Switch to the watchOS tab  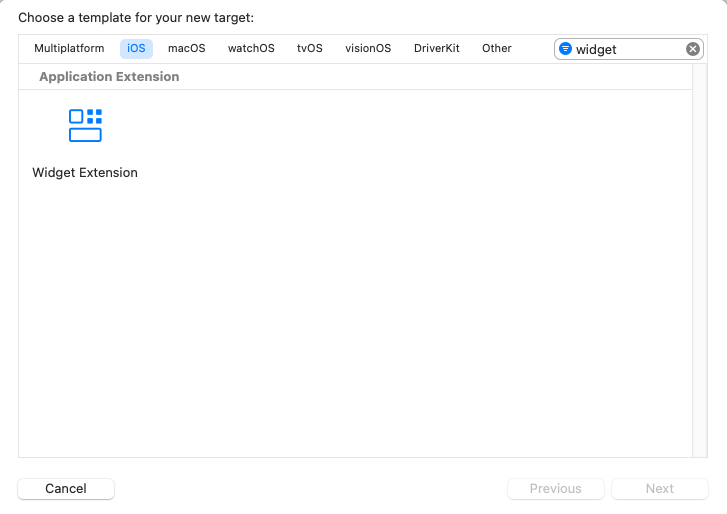click(x=251, y=48)
